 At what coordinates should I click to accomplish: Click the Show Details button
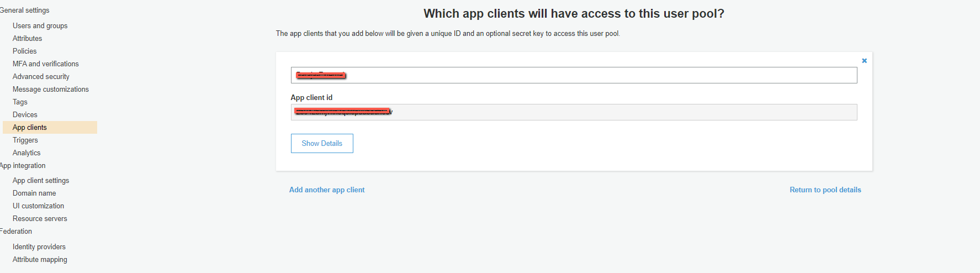tap(322, 143)
